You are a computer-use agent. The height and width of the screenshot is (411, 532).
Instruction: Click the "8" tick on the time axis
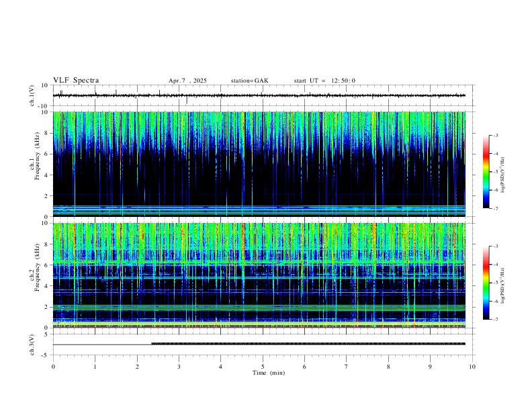(388, 367)
